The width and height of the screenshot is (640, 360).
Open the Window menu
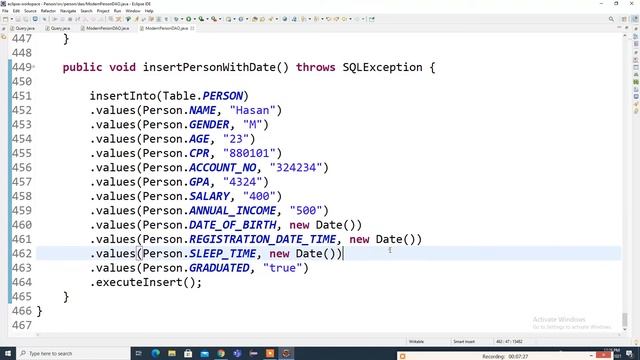(133, 11)
